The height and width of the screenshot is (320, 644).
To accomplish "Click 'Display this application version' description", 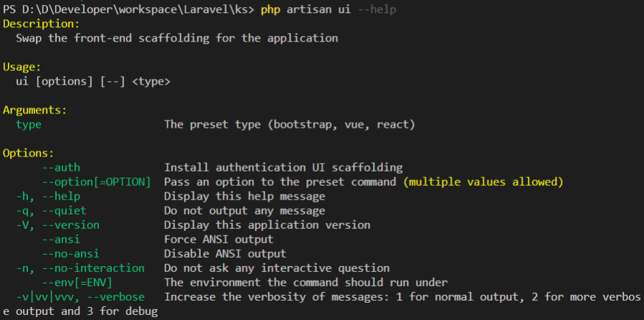I will (267, 225).
